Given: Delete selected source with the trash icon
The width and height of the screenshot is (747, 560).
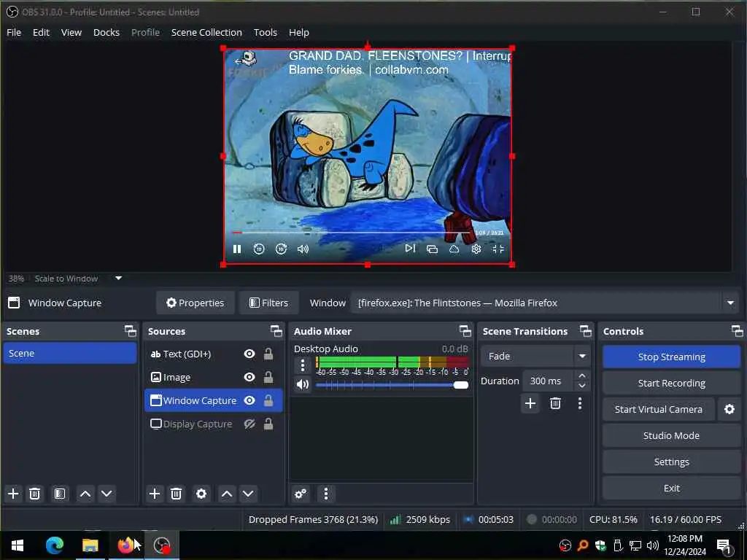Looking at the screenshot, I should coord(176,494).
